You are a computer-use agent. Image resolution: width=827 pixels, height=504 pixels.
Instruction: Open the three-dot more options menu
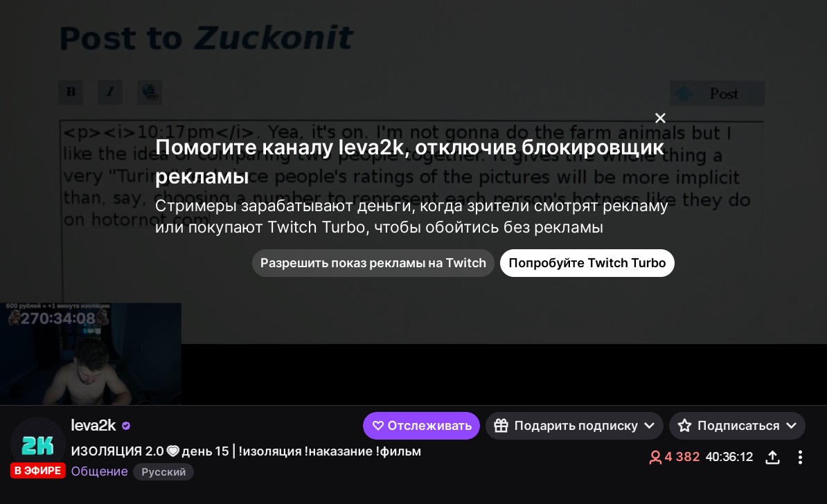click(800, 457)
